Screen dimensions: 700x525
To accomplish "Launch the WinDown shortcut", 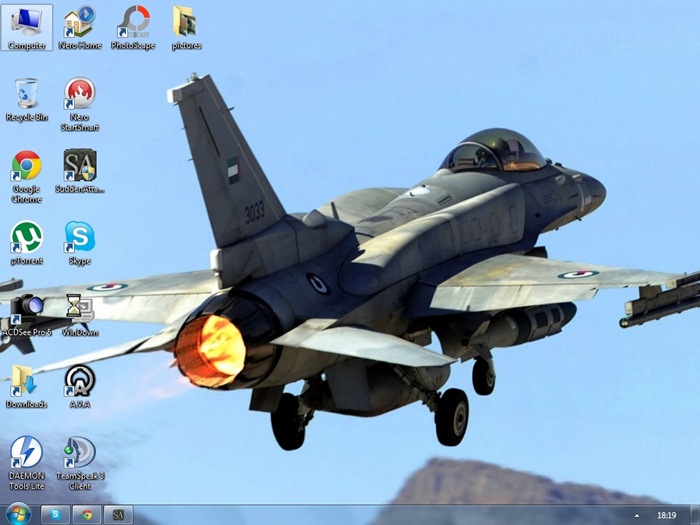I will click(x=80, y=315).
